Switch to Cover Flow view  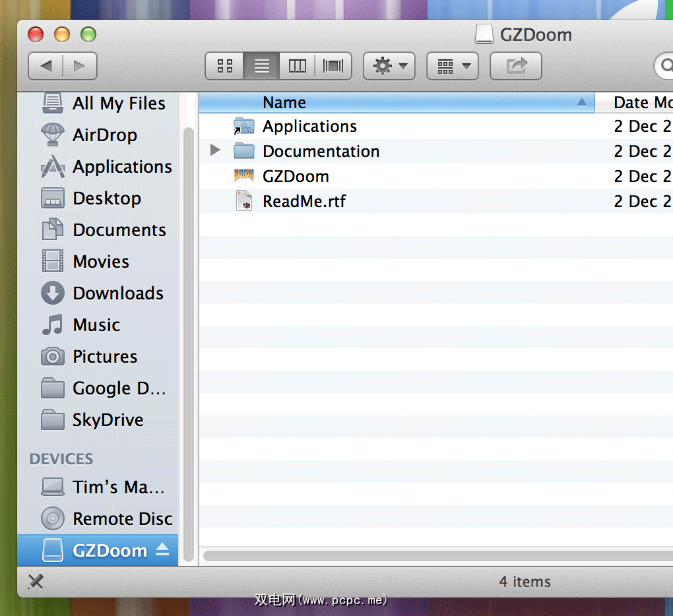point(333,66)
